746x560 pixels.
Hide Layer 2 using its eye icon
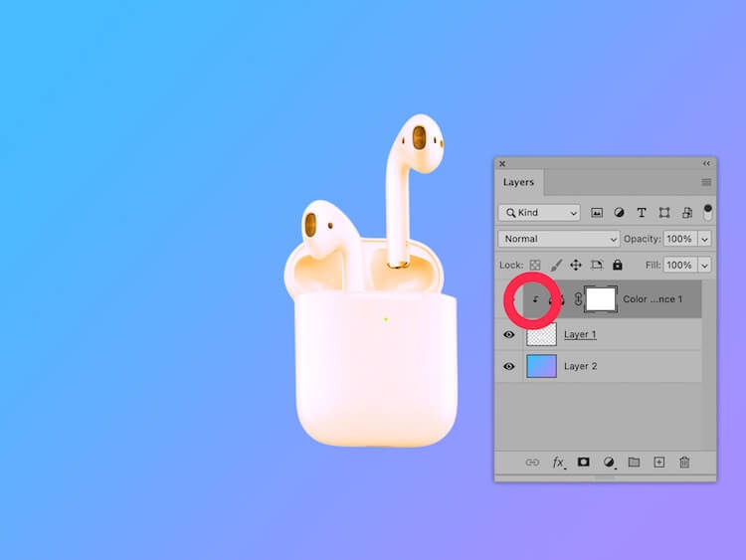pos(509,366)
